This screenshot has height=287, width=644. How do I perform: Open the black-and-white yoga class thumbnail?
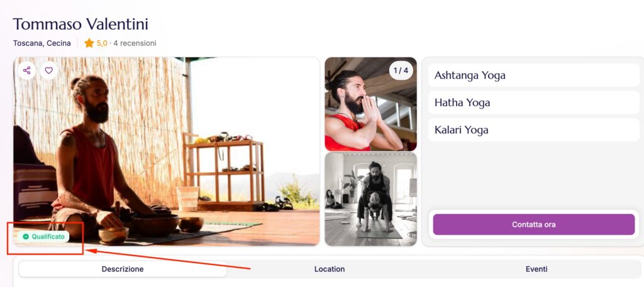pos(370,199)
